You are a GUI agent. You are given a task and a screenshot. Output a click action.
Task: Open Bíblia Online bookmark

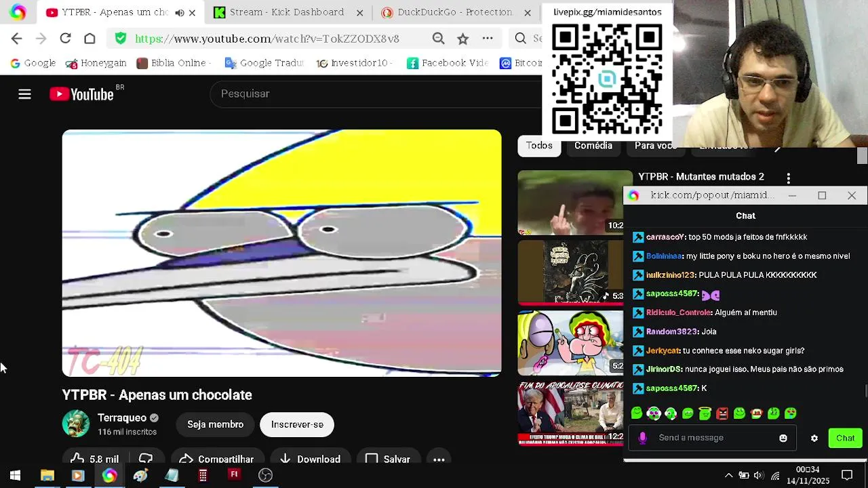[172, 63]
